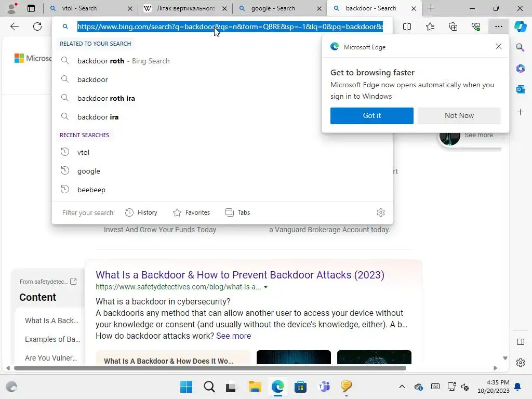Open Teams chat from taskbar
This screenshot has width=532, height=399.
tap(323, 387)
